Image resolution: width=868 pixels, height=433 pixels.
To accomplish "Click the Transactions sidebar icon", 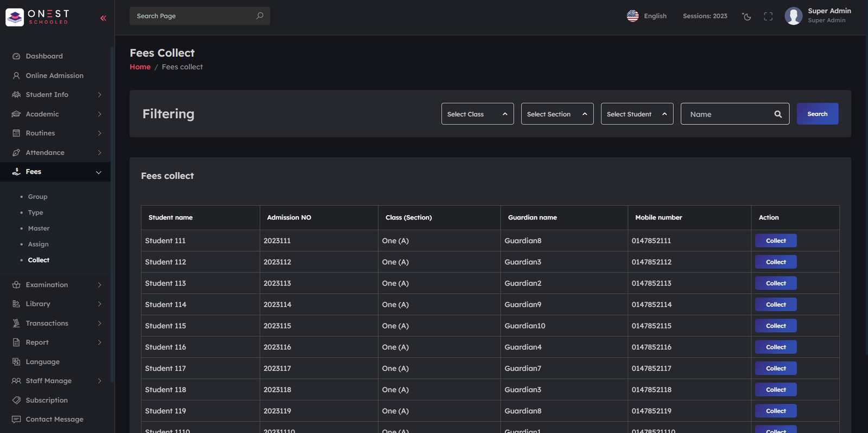I will click(16, 324).
